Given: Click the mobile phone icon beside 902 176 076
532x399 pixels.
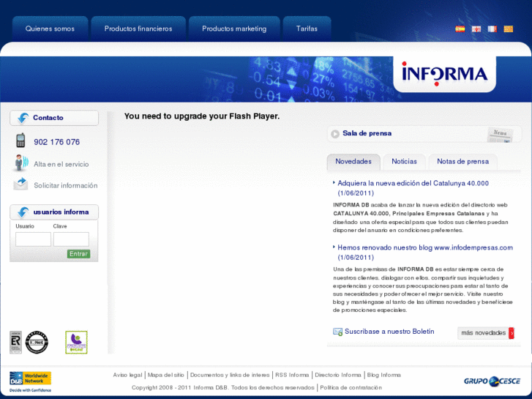Looking at the screenshot, I should tap(20, 141).
